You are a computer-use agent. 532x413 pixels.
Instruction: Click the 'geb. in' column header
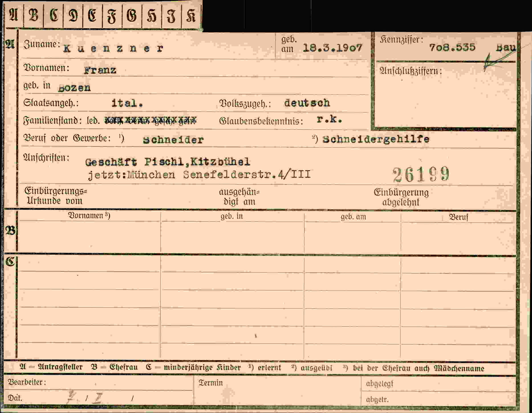pyautogui.click(x=232, y=216)
